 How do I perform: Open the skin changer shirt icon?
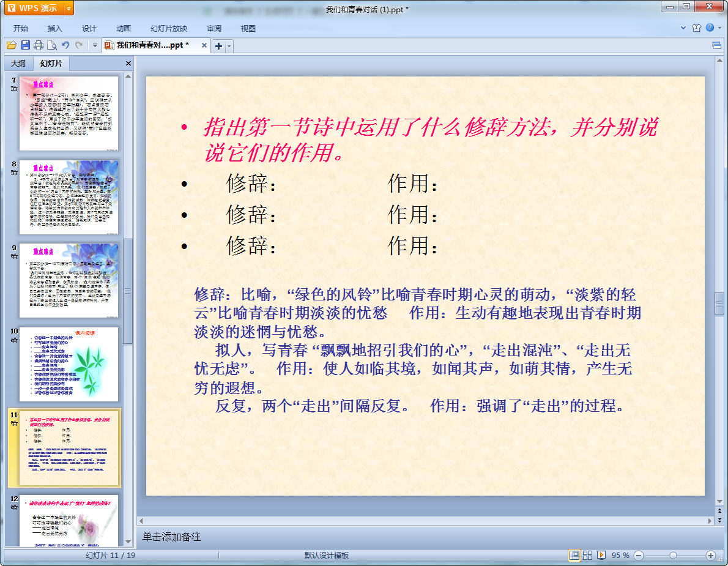(696, 28)
